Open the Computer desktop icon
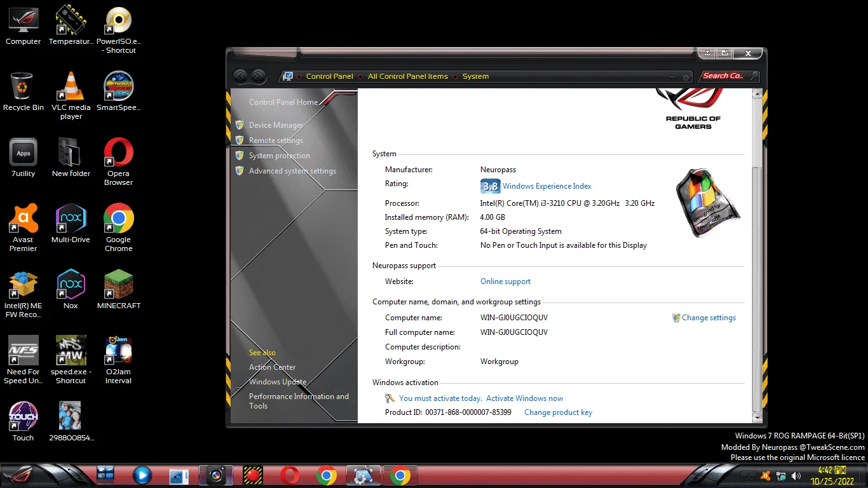This screenshot has height=488, width=868. pos(23,25)
